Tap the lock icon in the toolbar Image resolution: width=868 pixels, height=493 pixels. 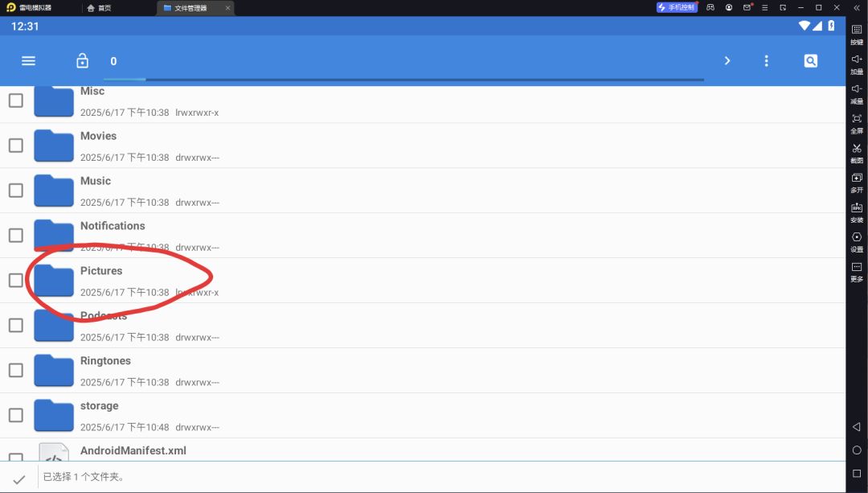[x=83, y=60]
